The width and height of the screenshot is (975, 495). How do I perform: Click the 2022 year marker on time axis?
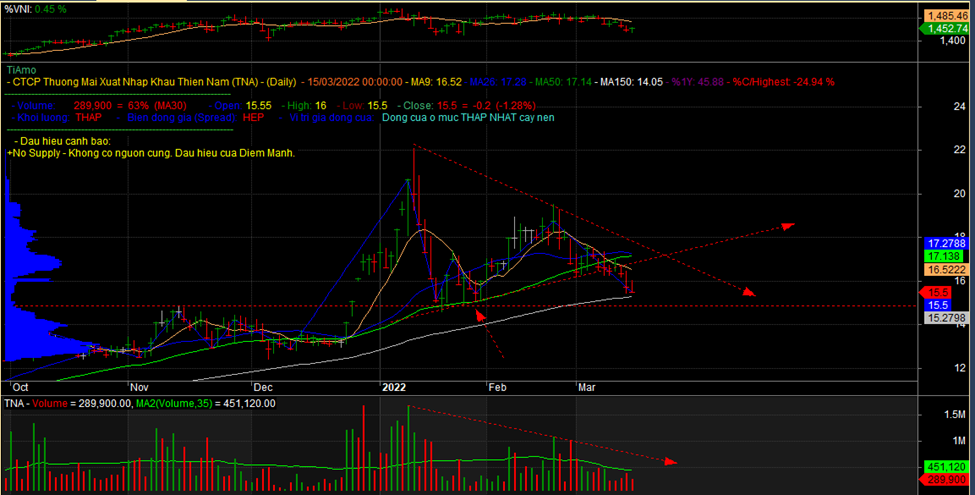pos(395,385)
